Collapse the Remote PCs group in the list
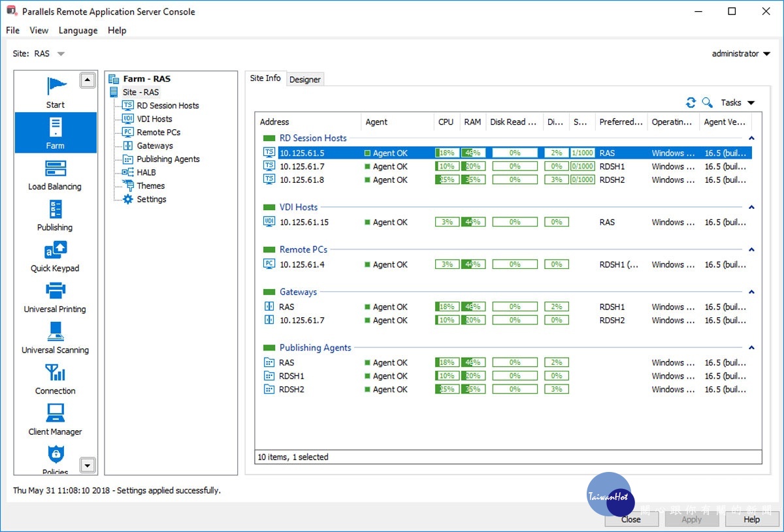The image size is (784, 532). pyautogui.click(x=751, y=250)
